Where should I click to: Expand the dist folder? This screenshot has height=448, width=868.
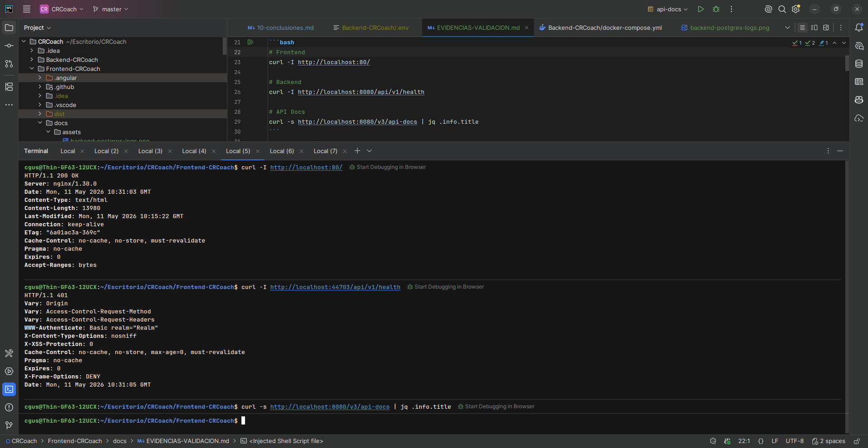[x=40, y=114]
